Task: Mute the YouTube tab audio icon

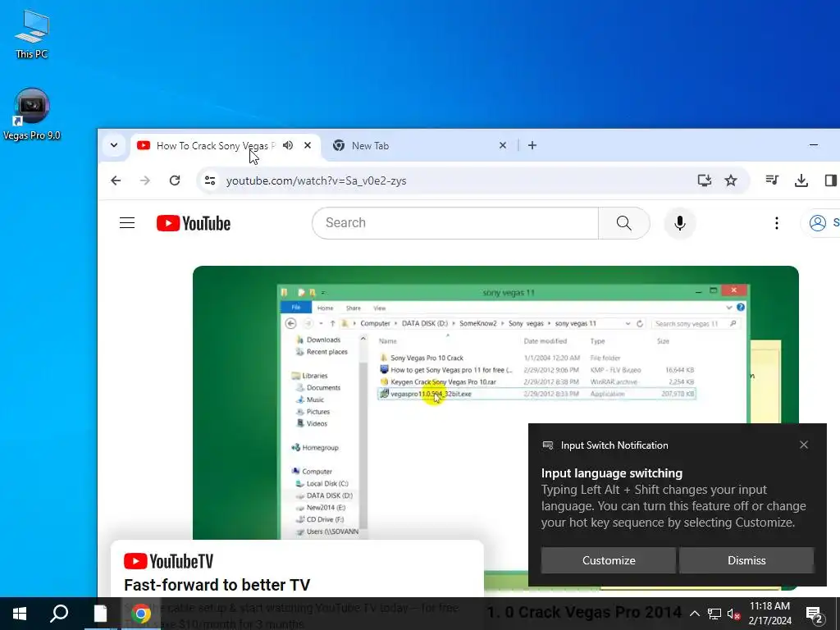Action: pyautogui.click(x=288, y=145)
